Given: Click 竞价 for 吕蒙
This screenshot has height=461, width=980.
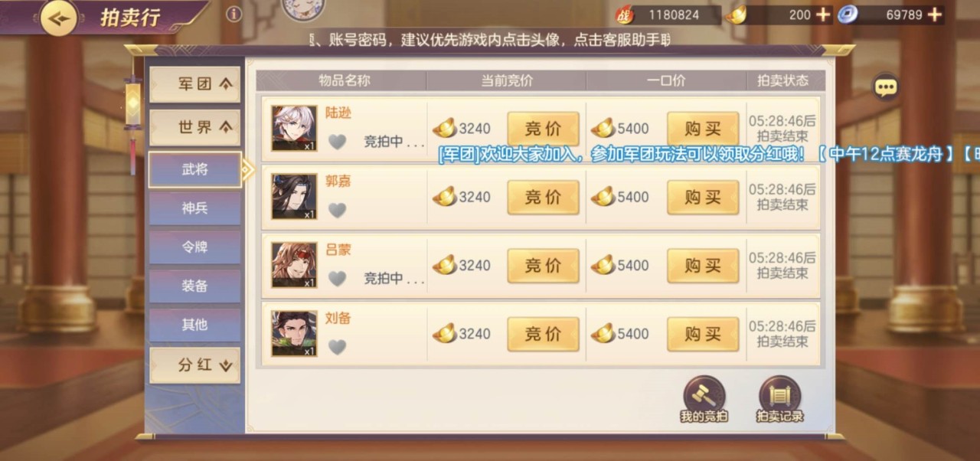Looking at the screenshot, I should tap(543, 266).
